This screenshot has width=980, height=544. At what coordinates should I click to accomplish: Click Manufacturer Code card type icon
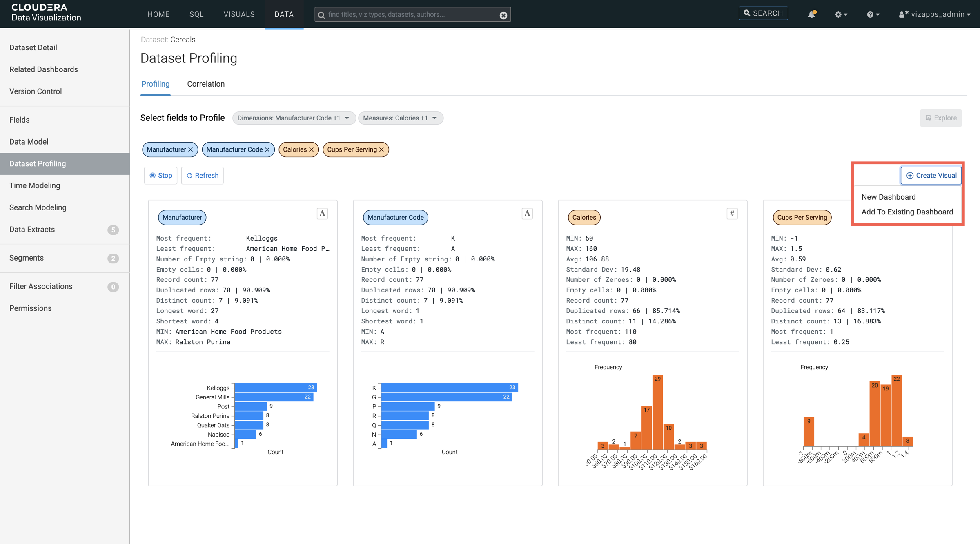[x=527, y=214]
